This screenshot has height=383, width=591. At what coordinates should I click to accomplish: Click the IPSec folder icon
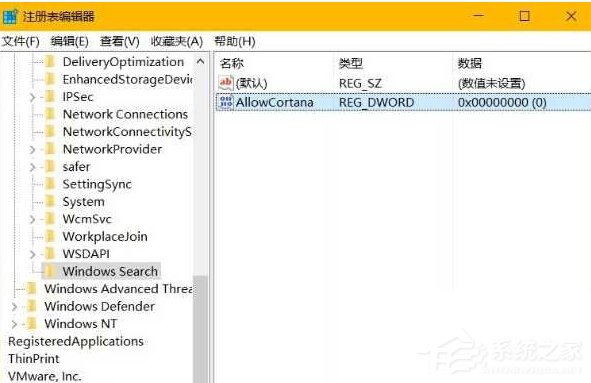[50, 97]
